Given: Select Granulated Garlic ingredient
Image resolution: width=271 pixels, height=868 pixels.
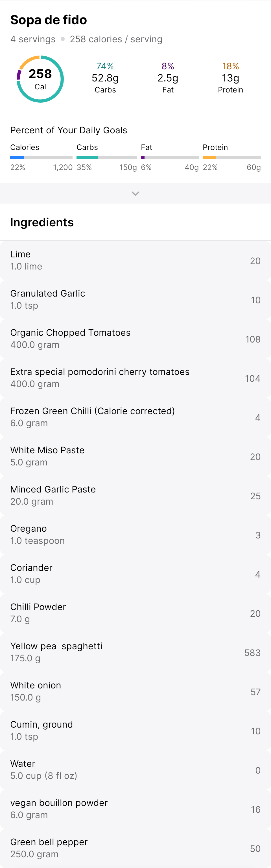Looking at the screenshot, I should point(135,300).
